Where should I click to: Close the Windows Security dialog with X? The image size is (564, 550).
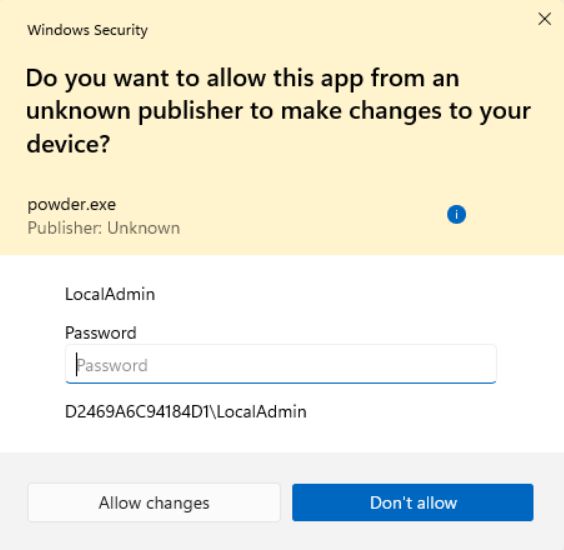point(545,19)
